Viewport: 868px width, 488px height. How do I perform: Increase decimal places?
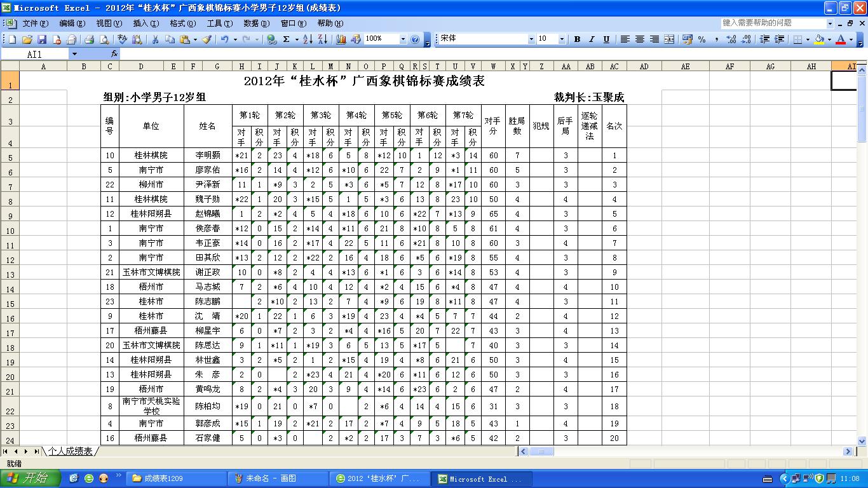click(x=731, y=39)
